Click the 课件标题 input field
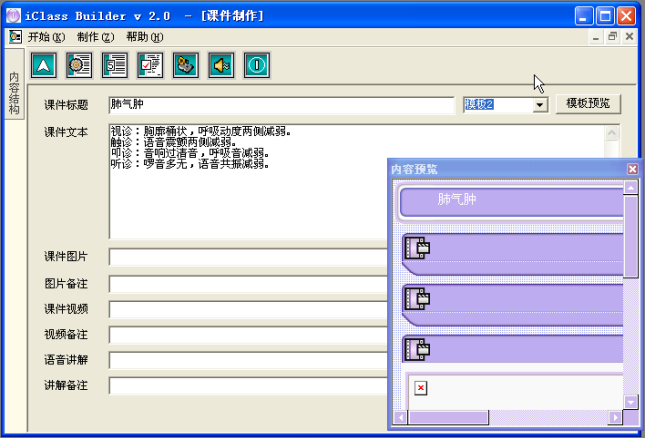The image size is (645, 439). [282, 105]
